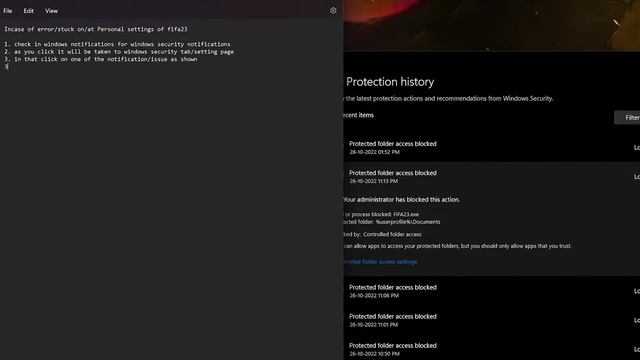This screenshot has width=640, height=360.
Task: Open Notepad settings gear icon
Action: pos(333,11)
